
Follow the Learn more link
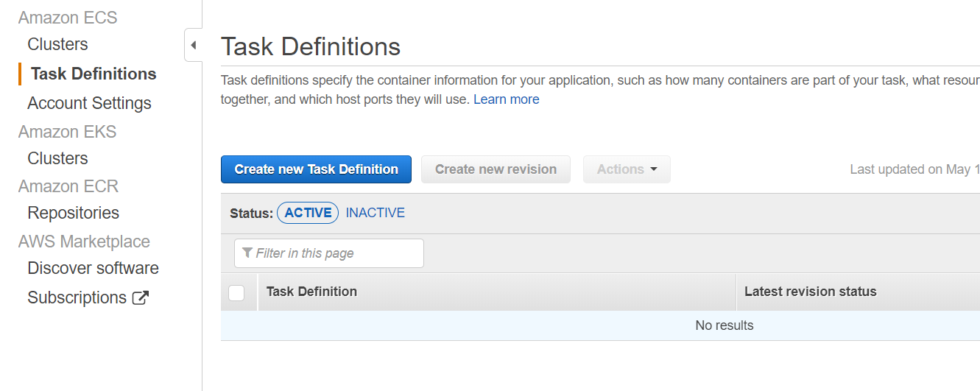(x=507, y=99)
